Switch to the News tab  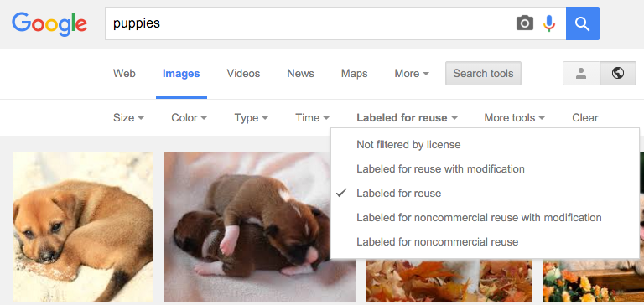pos(300,74)
